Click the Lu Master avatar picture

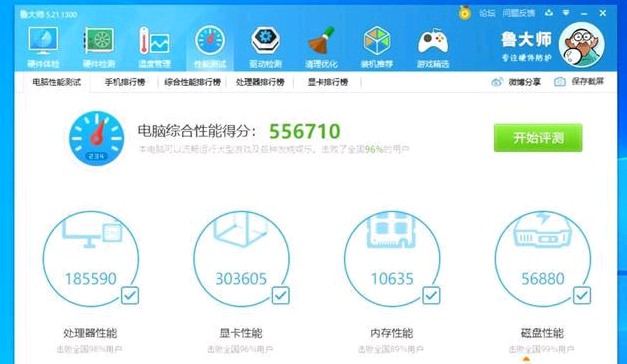581,44
